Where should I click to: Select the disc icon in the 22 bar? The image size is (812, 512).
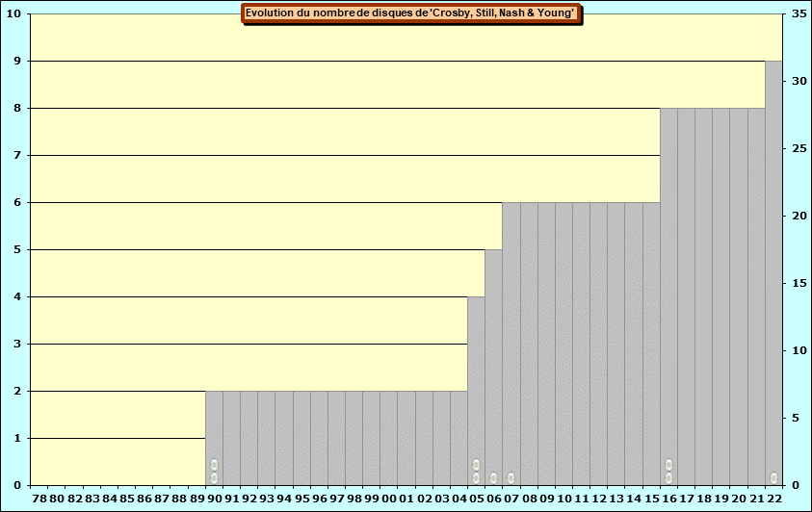pyautogui.click(x=773, y=478)
